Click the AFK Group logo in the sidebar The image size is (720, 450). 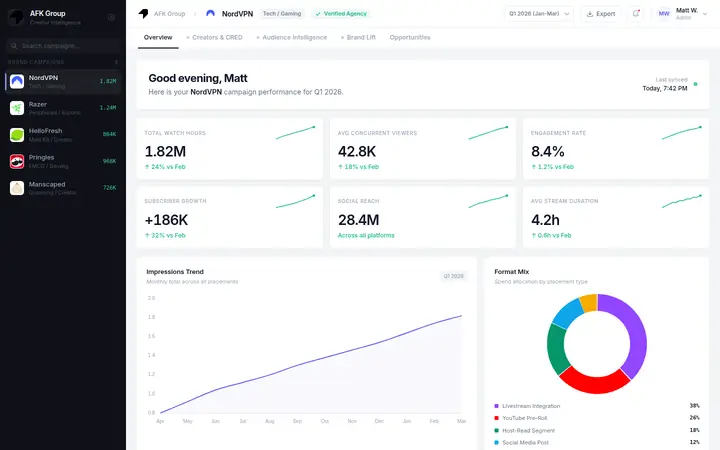pyautogui.click(x=16, y=17)
